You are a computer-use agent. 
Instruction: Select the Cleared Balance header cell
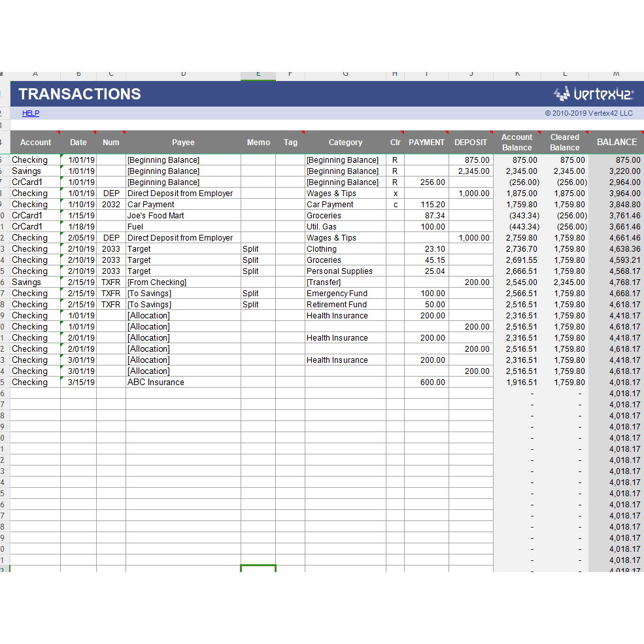564,143
